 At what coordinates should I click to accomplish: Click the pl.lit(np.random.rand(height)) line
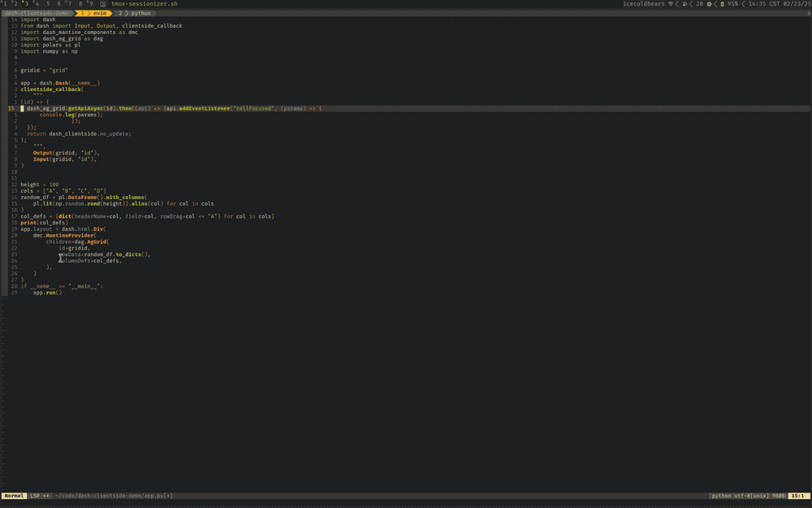123,204
